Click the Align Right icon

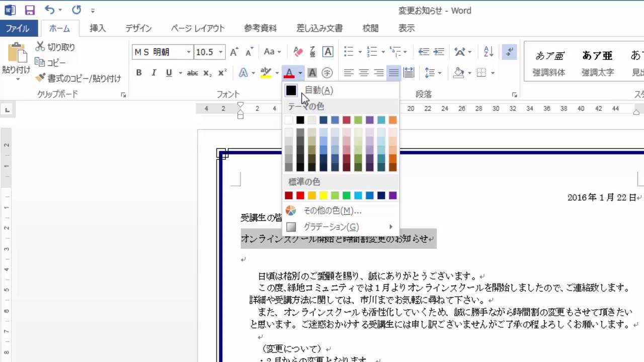point(379,73)
